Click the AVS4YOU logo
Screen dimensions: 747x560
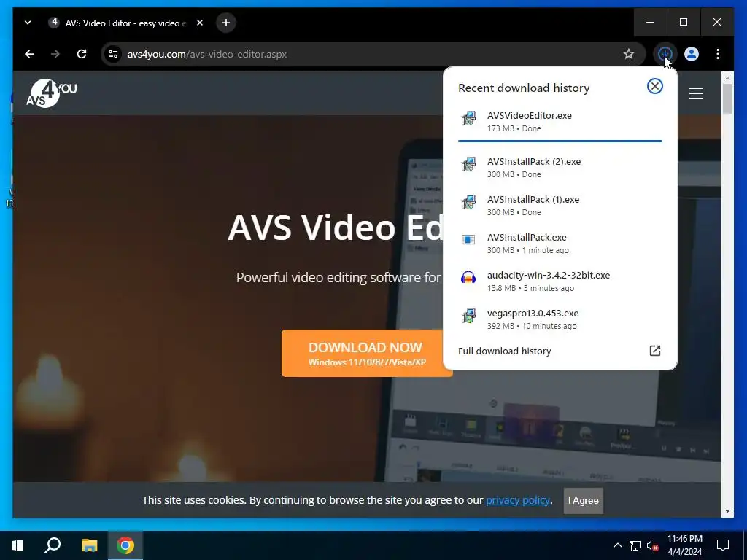pyautogui.click(x=52, y=93)
